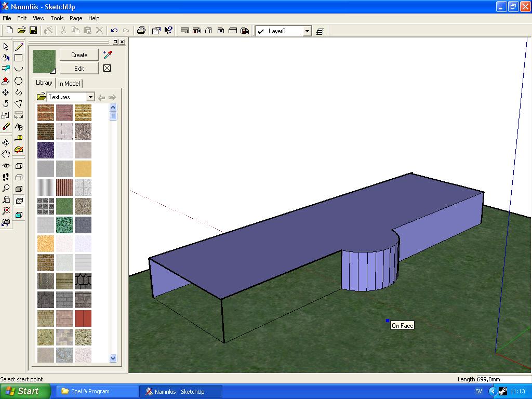Click the Tape Measure tool
This screenshot has width=532, height=399.
coord(19,138)
